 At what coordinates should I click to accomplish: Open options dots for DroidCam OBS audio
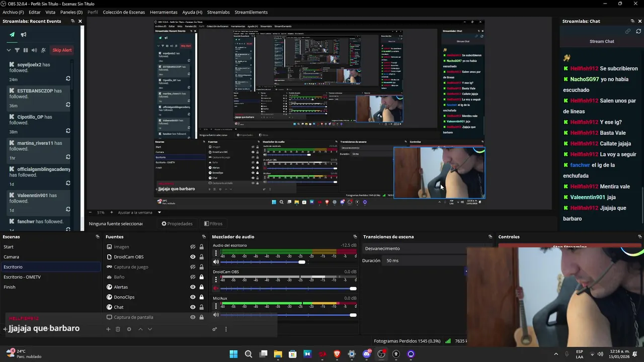point(216,280)
